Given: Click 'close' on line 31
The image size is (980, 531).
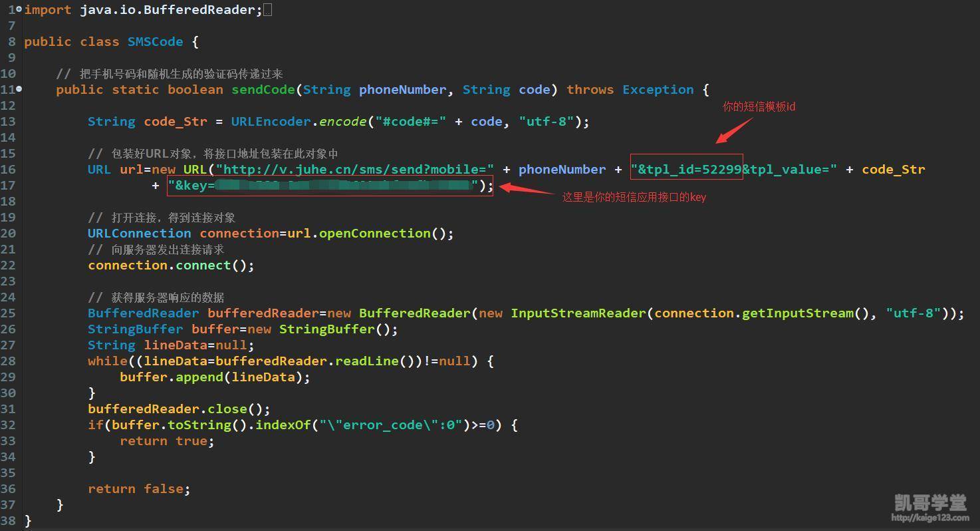Looking at the screenshot, I should tap(227, 409).
